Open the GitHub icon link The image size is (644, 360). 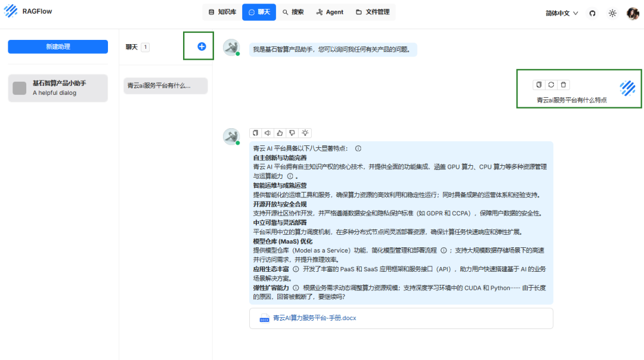coord(592,13)
